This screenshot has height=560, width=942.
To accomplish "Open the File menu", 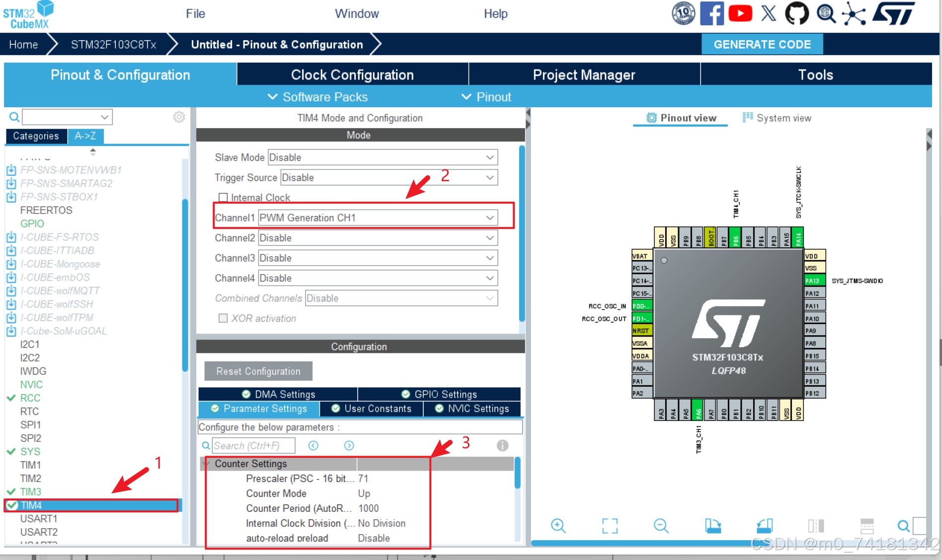I will 195,13.
